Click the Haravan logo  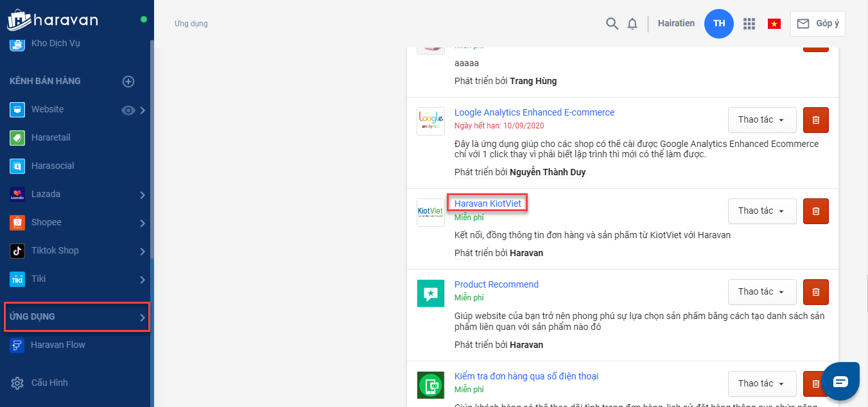[x=53, y=19]
